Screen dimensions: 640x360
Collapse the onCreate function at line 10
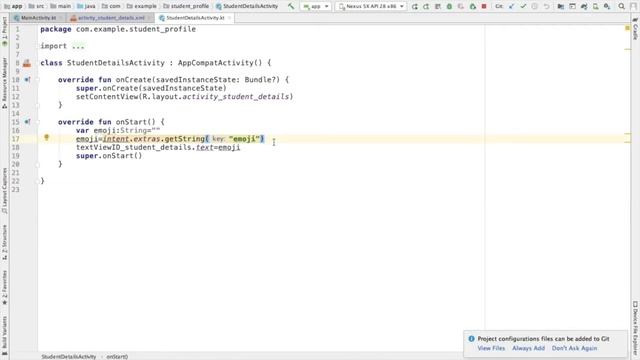point(38,80)
